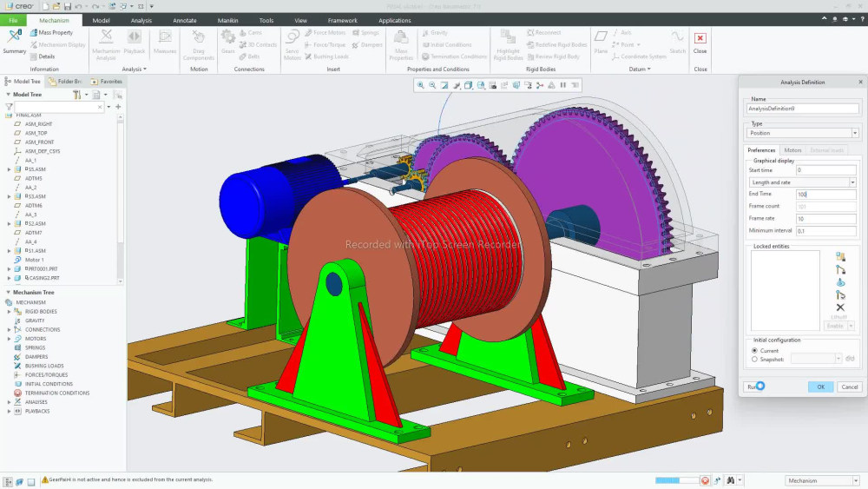The image size is (868, 489).
Task: Open the saved orientations icon
Action: (481, 85)
